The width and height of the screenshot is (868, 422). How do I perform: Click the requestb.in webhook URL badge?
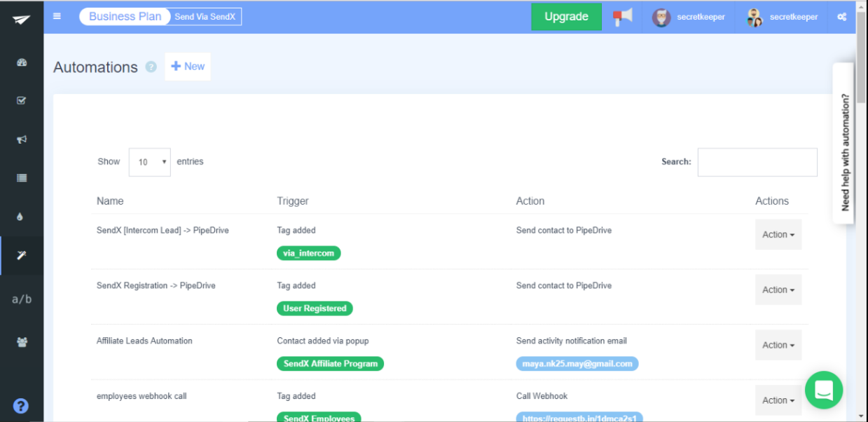tap(579, 418)
